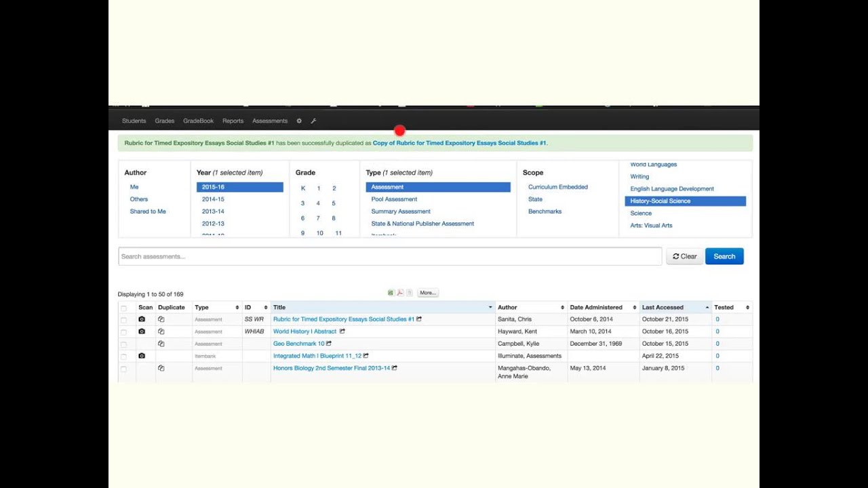This screenshot has width=868, height=488.
Task: Open the wrench tools icon in navbar
Action: [x=313, y=121]
